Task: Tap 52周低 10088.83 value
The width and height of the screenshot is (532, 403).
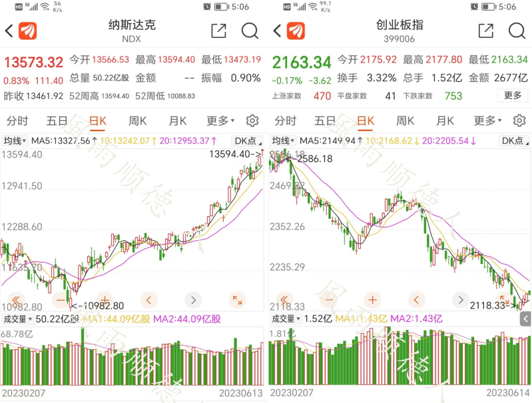Action: (181, 96)
